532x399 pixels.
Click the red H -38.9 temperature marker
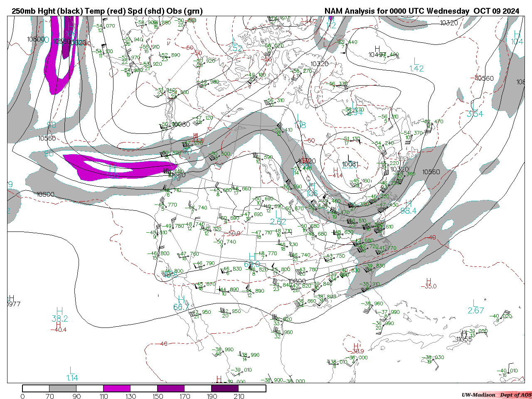356,348
